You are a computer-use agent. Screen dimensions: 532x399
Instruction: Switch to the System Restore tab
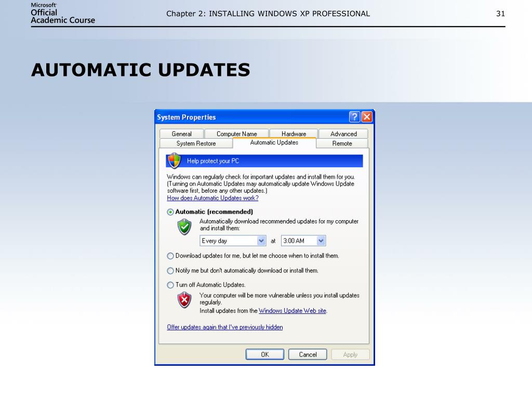click(196, 143)
